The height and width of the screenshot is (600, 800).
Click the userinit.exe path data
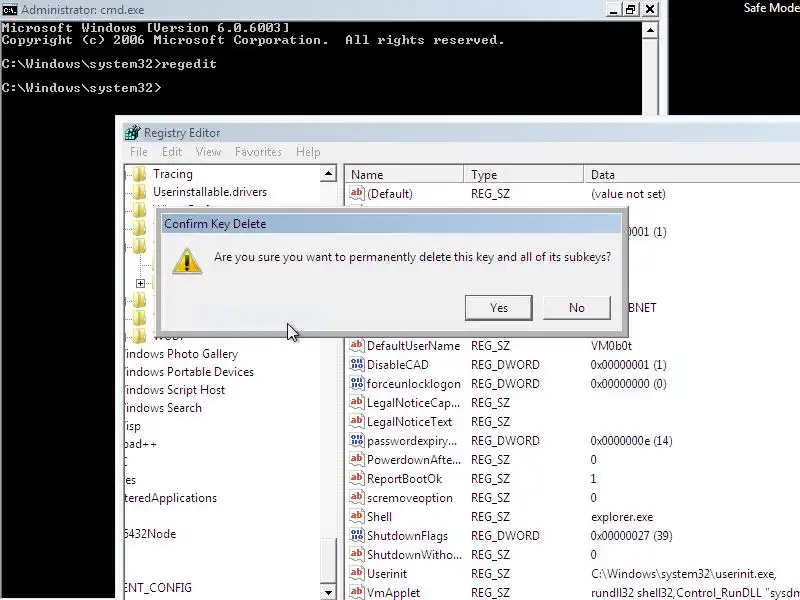point(684,573)
